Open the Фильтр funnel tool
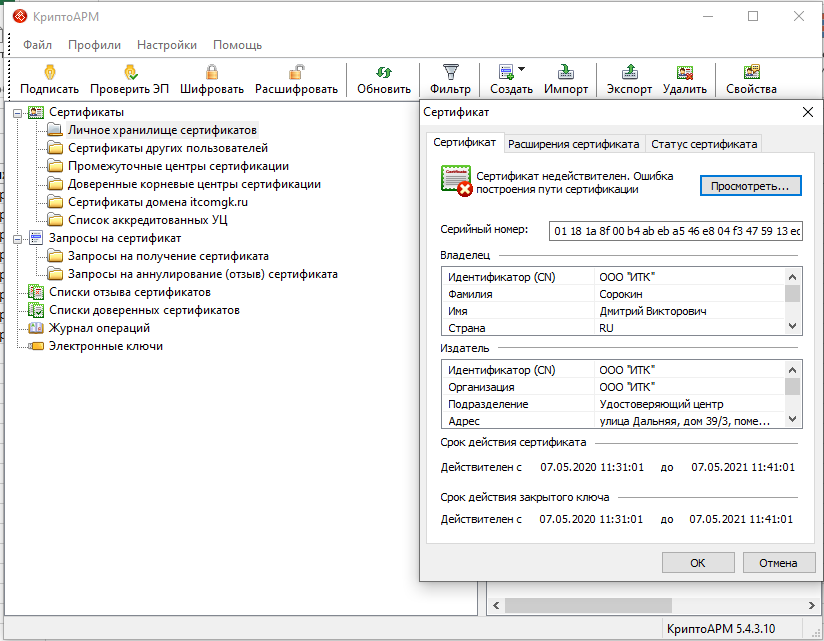The image size is (824, 641). tap(450, 72)
